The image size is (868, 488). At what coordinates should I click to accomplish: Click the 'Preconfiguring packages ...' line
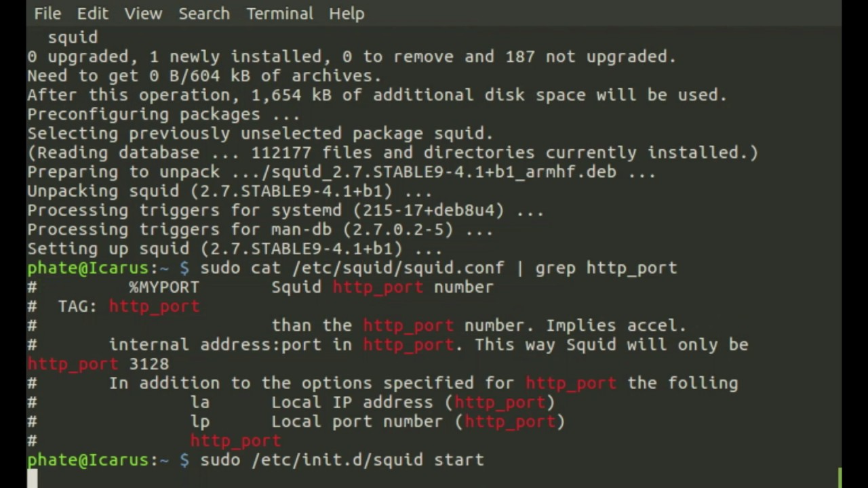pos(163,114)
